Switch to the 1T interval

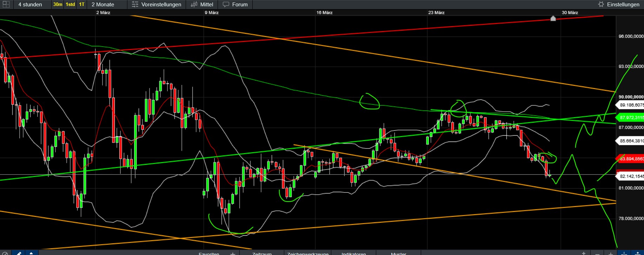(x=81, y=5)
